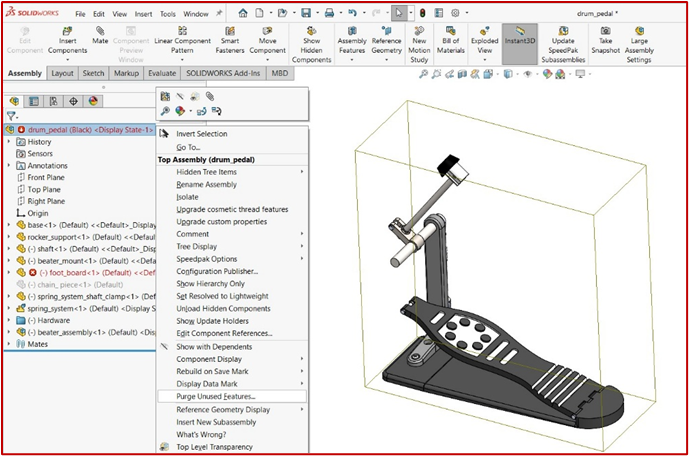Click the Print icon
The image size is (689, 456).
click(x=329, y=13)
